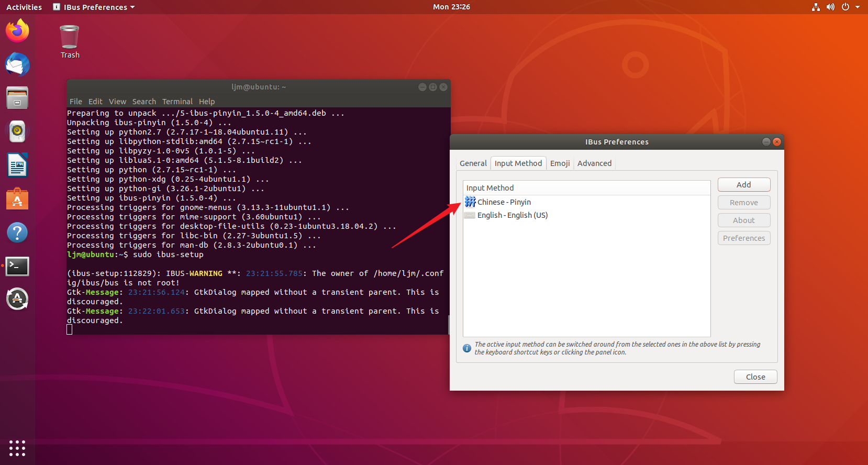Screen dimensions: 868x465
Task: Open the terminal Help menu
Action: coord(207,102)
